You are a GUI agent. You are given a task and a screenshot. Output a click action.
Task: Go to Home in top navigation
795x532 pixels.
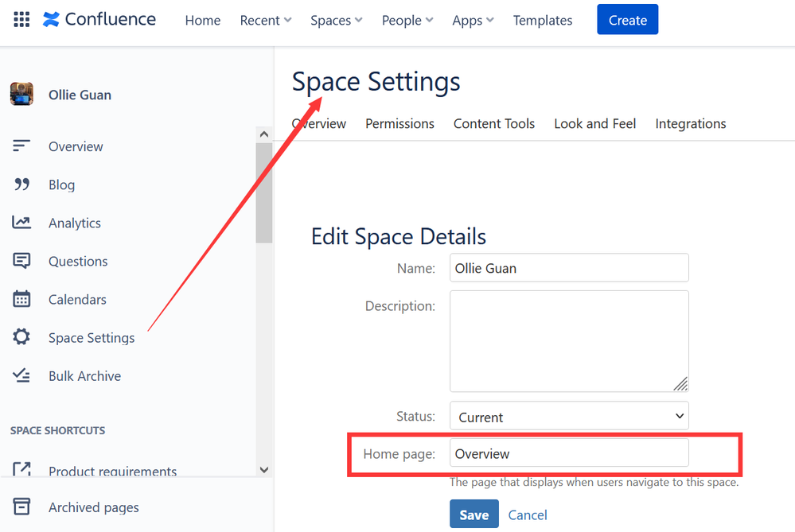[203, 20]
